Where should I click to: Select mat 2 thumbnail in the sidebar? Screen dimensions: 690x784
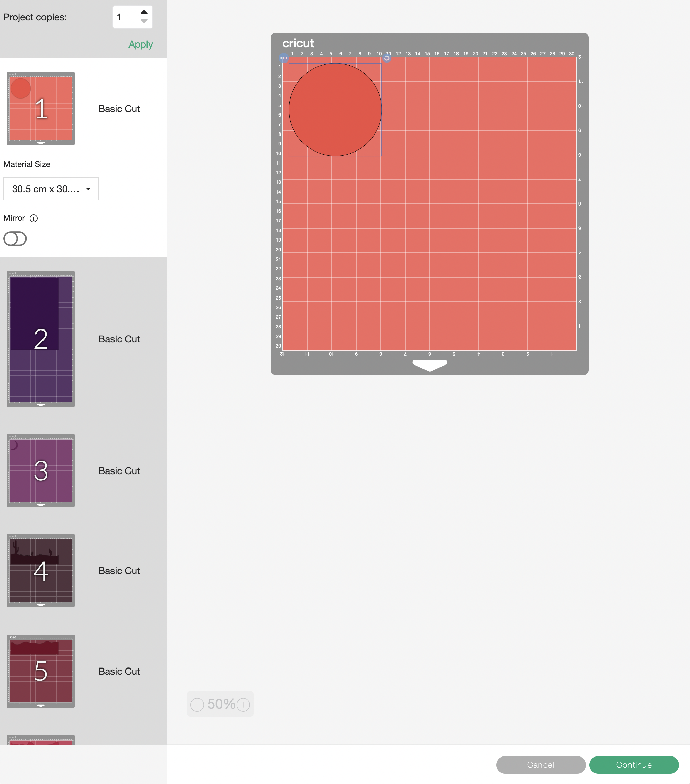41,339
